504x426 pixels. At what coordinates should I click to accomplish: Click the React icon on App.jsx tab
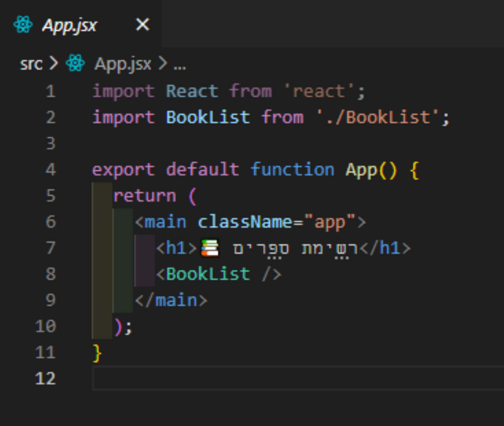point(23,24)
